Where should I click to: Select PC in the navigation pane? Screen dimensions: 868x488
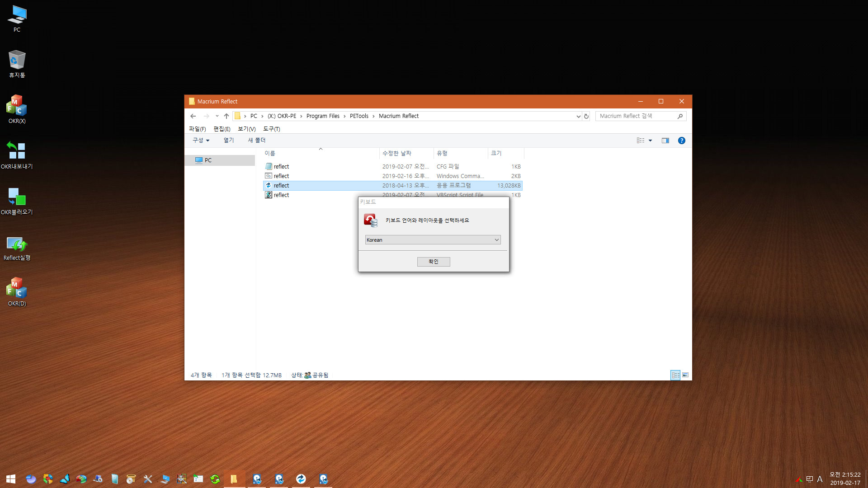click(220, 160)
